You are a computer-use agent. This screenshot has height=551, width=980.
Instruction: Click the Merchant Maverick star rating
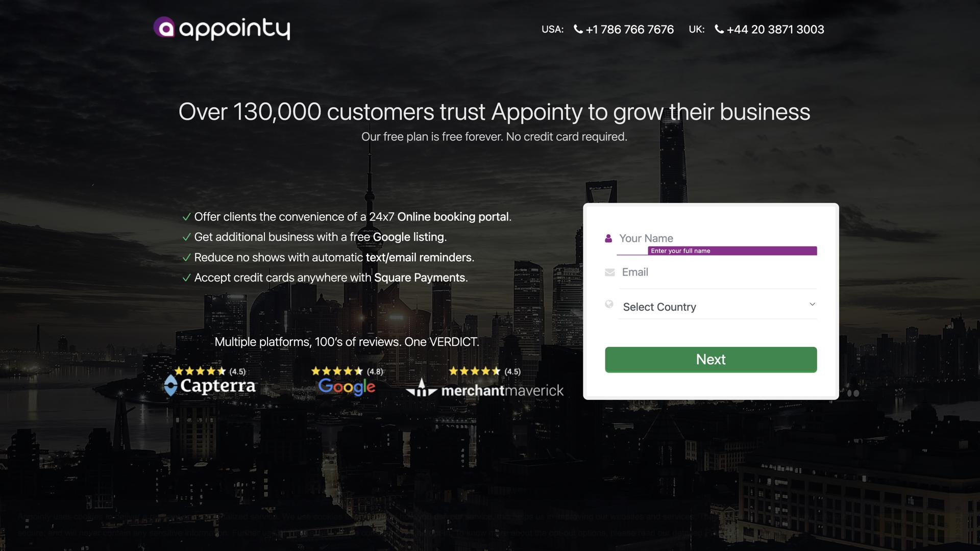(x=484, y=371)
